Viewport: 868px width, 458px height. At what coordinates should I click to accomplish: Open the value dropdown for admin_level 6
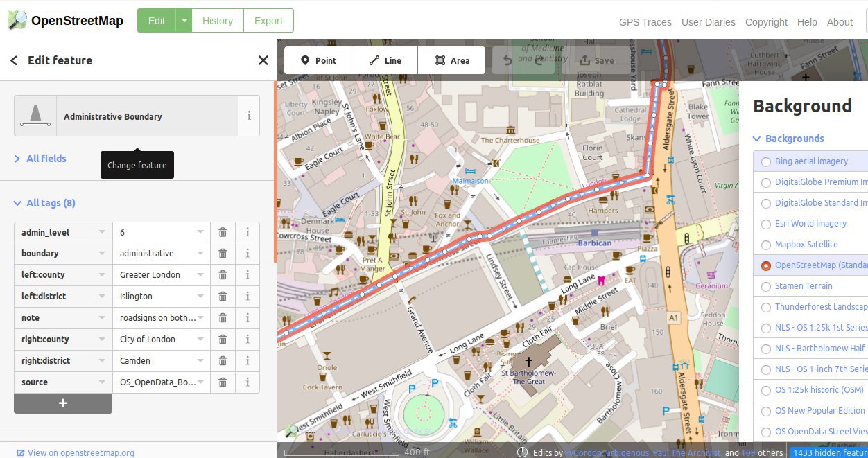click(200, 232)
